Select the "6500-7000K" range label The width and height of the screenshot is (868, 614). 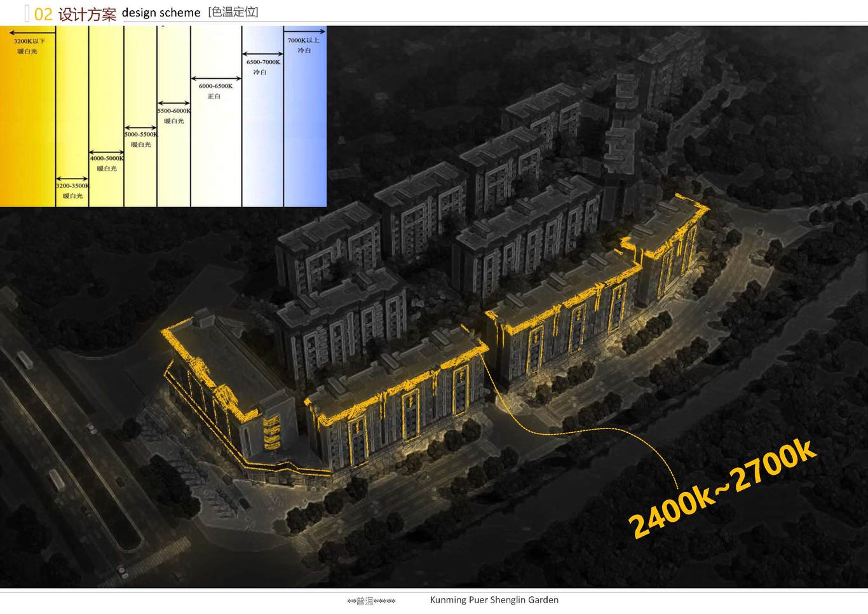pyautogui.click(x=263, y=62)
